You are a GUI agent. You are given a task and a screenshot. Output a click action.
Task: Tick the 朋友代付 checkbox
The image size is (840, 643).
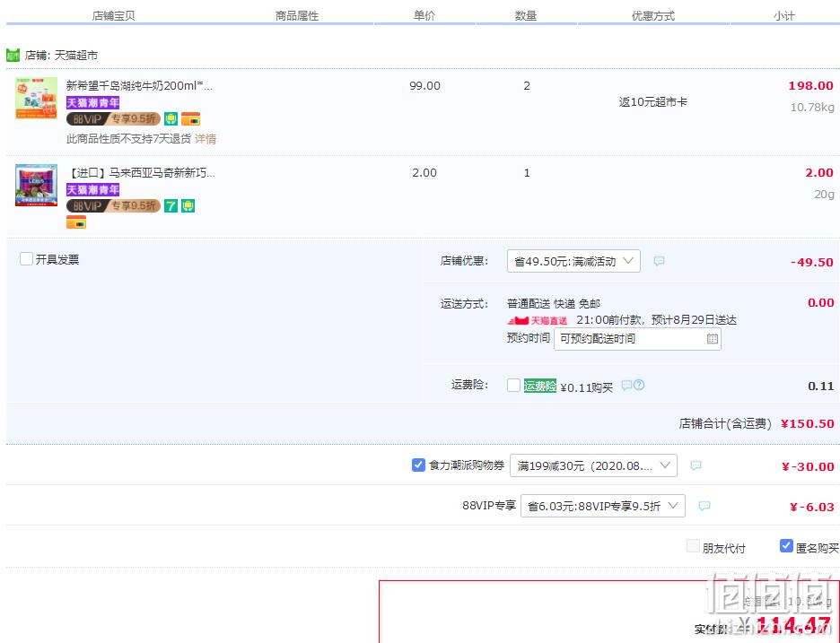693,546
